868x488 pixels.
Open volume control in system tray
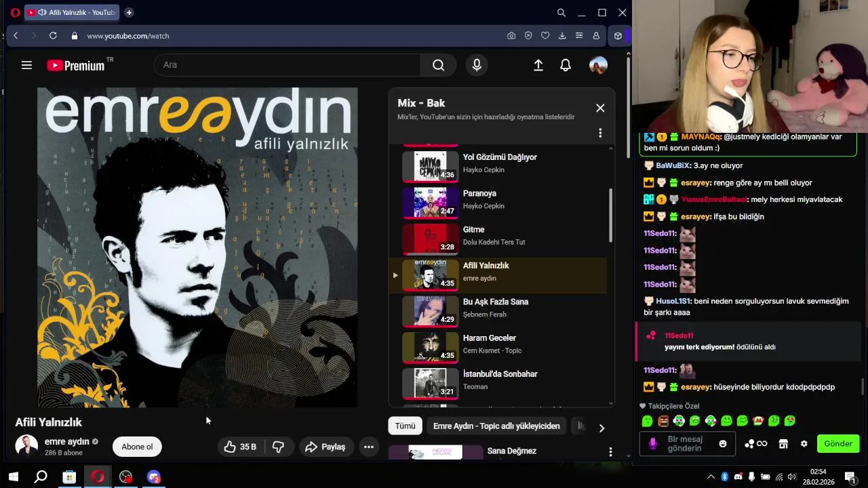point(793,477)
